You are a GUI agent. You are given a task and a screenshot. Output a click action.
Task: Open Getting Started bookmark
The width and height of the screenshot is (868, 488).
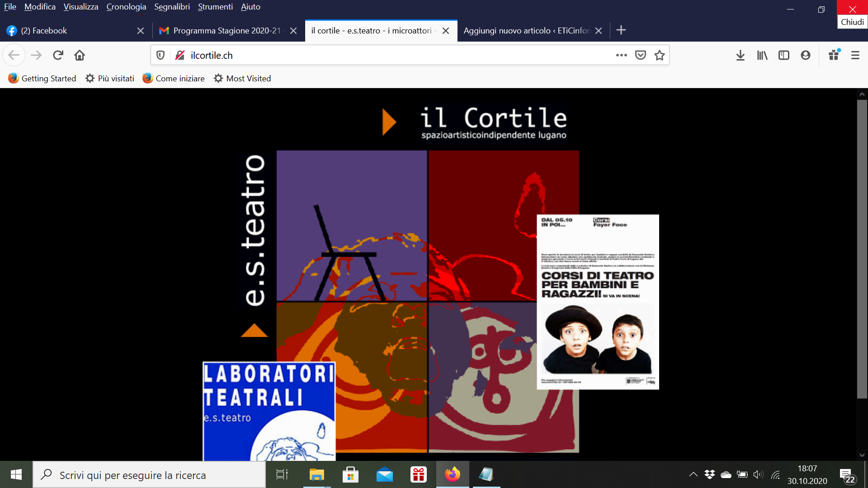tap(42, 79)
